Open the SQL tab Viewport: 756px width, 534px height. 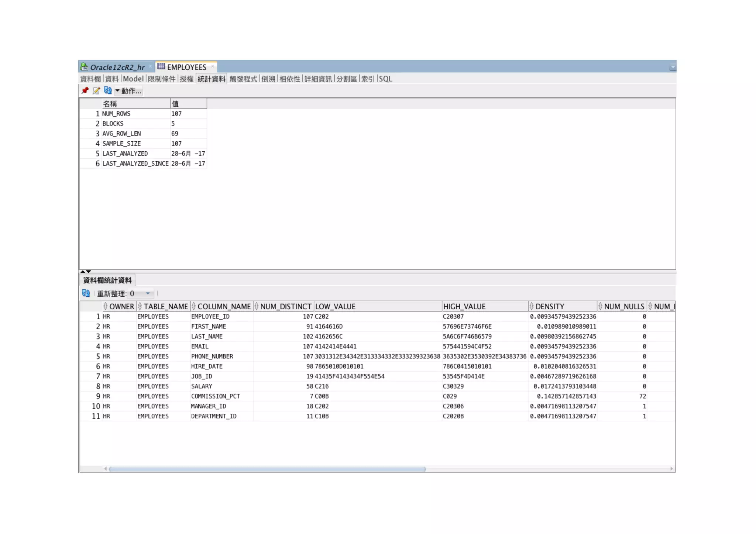(386, 79)
